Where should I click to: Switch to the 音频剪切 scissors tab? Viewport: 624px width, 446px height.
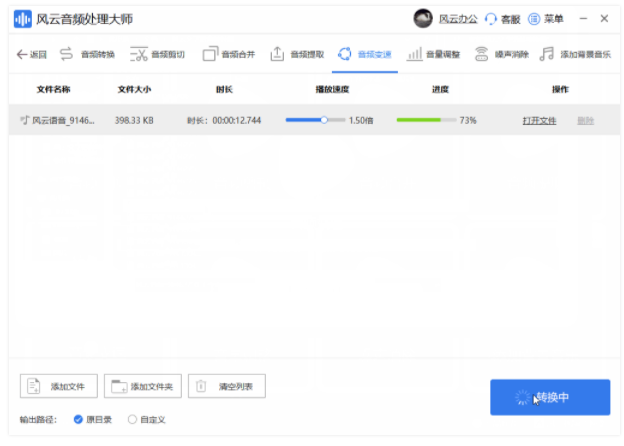158,54
